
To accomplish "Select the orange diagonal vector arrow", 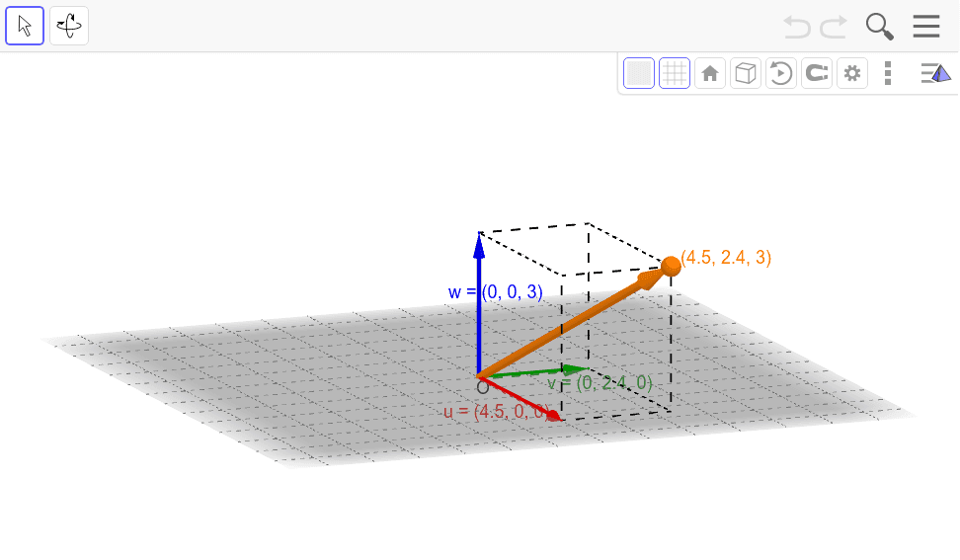I will (x=573, y=323).
